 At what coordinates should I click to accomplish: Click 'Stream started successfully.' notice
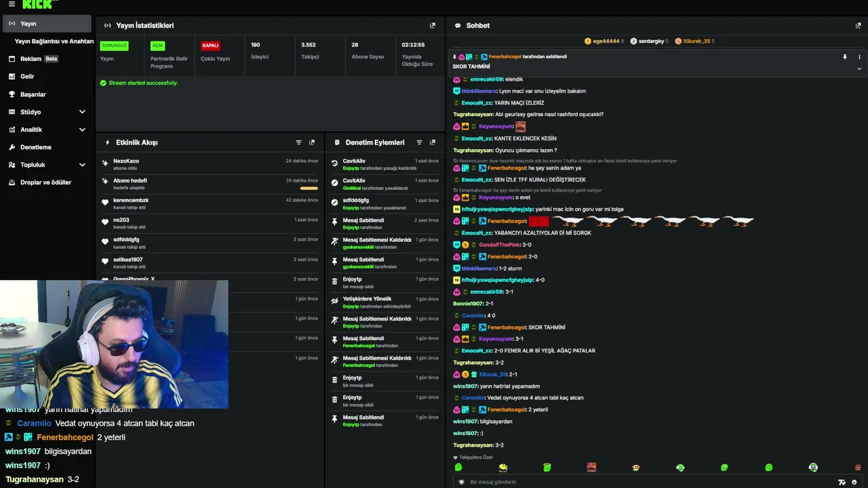click(x=138, y=83)
